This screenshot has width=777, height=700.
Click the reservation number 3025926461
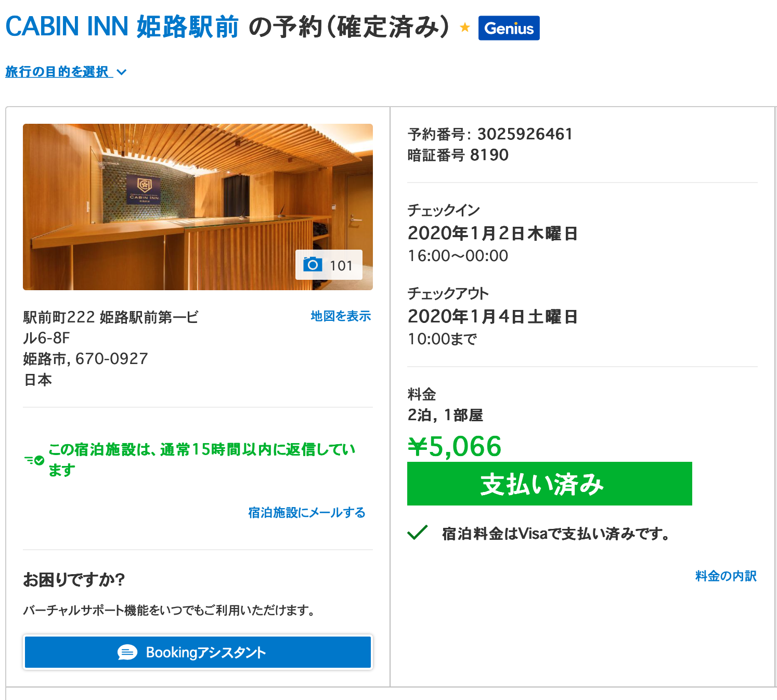pos(524,134)
